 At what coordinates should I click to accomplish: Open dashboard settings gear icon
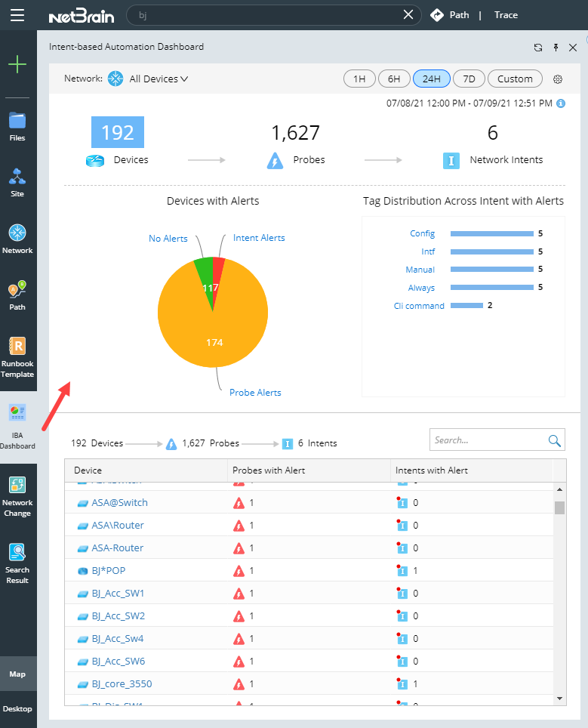[x=558, y=79]
